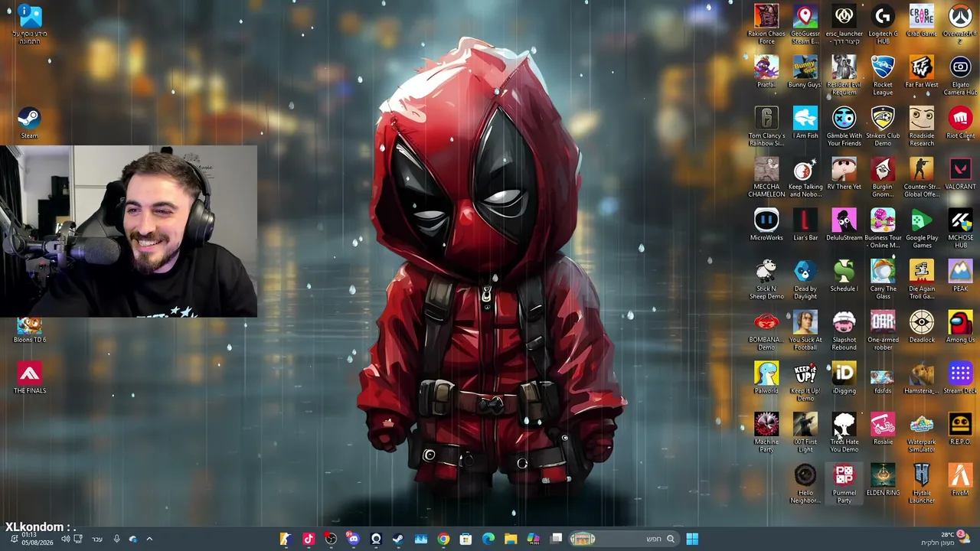Select the Riot Client shortcut

coord(960,123)
